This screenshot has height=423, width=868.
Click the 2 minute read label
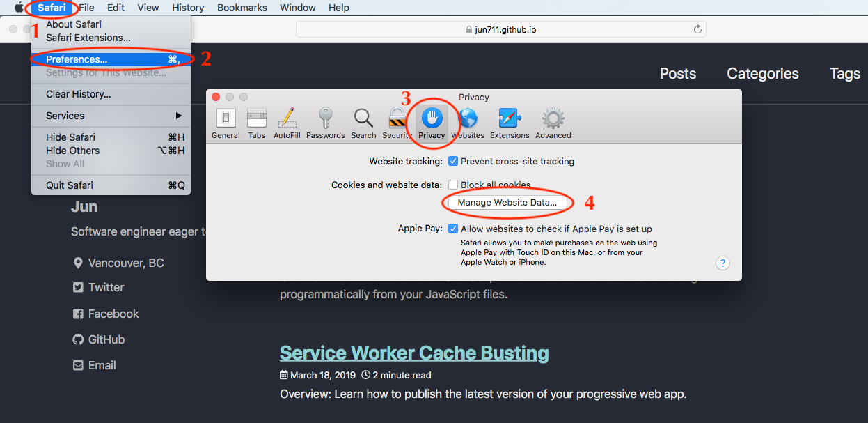coord(402,375)
